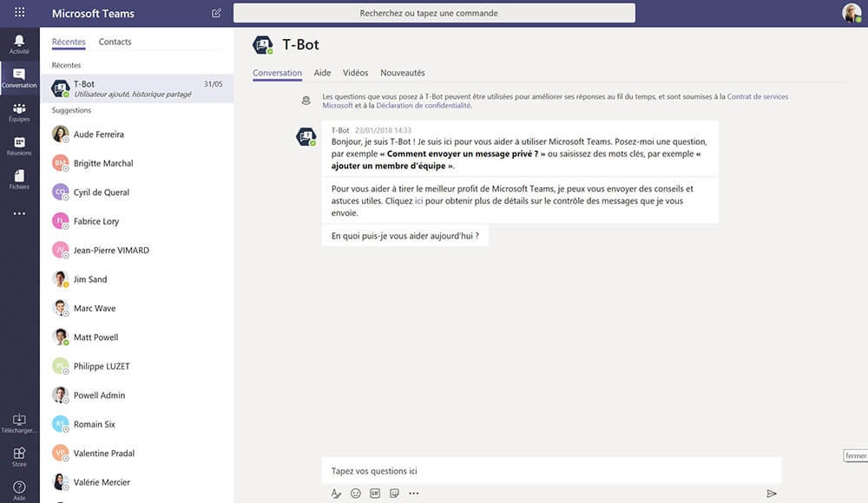The image size is (868, 503).
Task: Open the Vidéos tab for T-Bot
Action: pyautogui.click(x=355, y=73)
